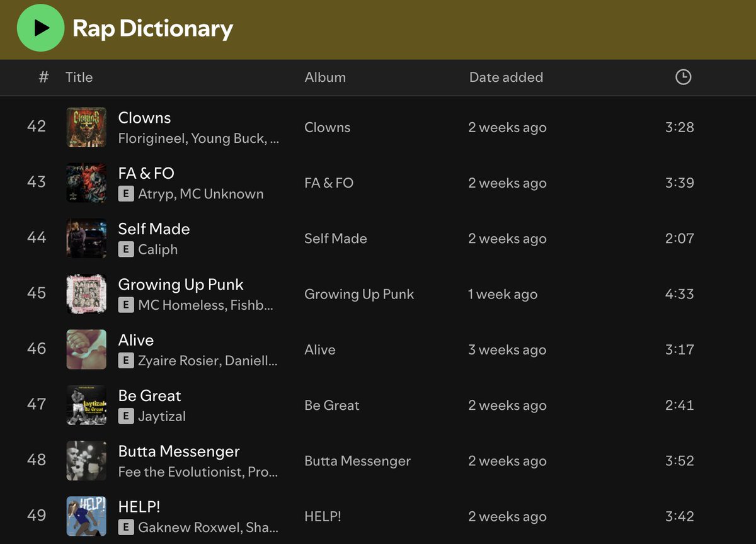Click track number 44
This screenshot has height=544, width=756.
pyautogui.click(x=37, y=237)
